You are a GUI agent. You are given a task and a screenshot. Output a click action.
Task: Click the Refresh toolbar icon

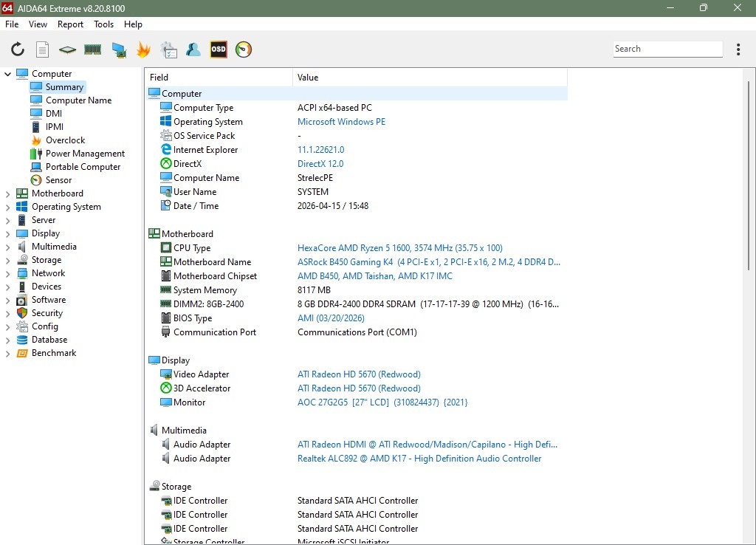point(18,49)
